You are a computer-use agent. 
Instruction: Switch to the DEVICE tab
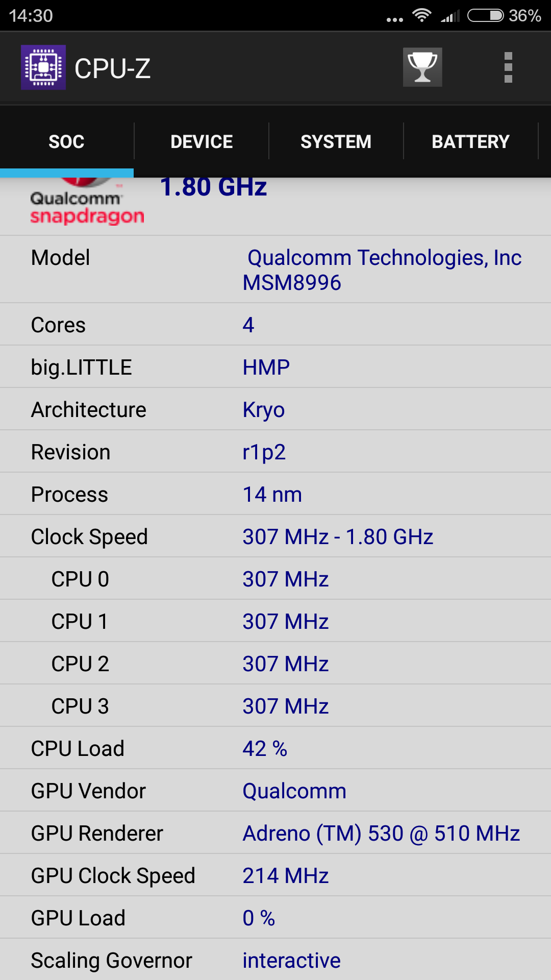[202, 141]
